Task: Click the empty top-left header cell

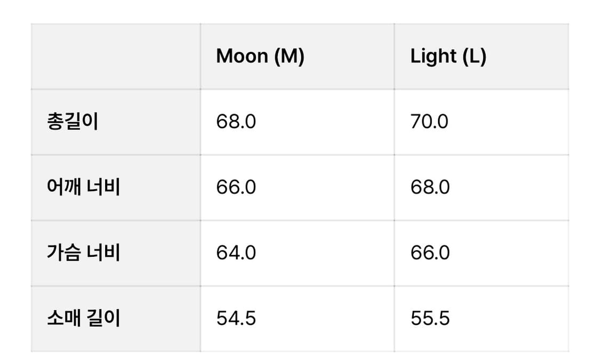Action: pyautogui.click(x=116, y=56)
